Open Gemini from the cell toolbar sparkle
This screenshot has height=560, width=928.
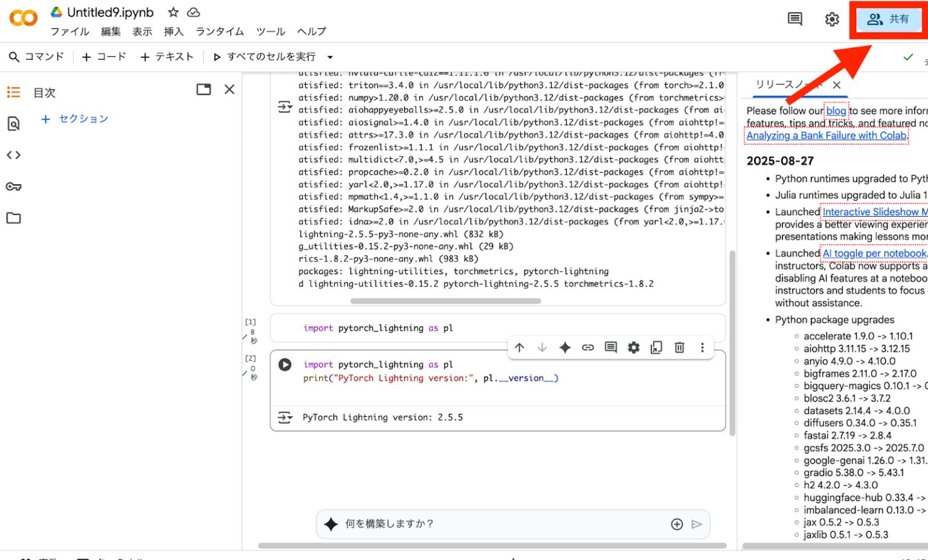(x=565, y=347)
